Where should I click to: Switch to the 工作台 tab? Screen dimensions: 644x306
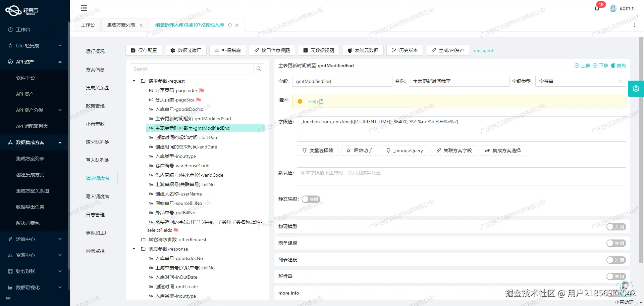coord(88,25)
